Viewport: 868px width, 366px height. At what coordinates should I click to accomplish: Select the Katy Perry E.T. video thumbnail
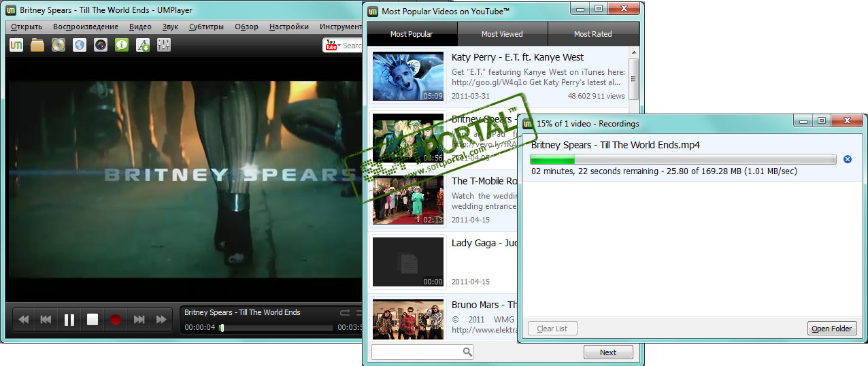click(408, 76)
